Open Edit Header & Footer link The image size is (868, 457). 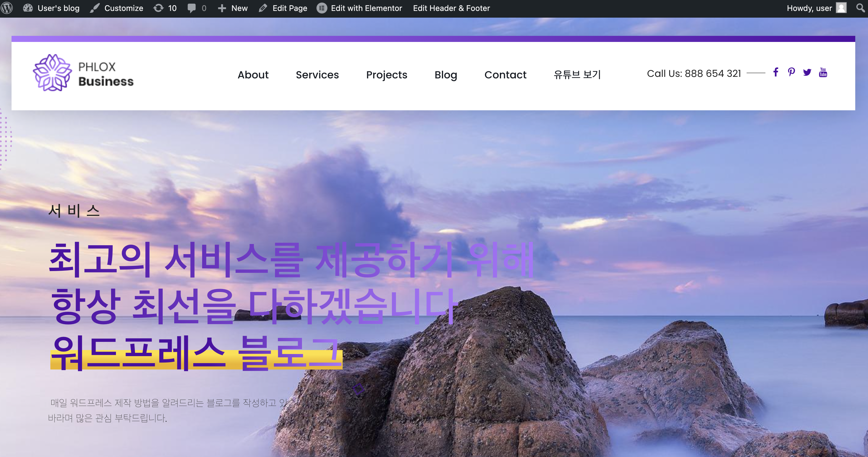click(451, 8)
